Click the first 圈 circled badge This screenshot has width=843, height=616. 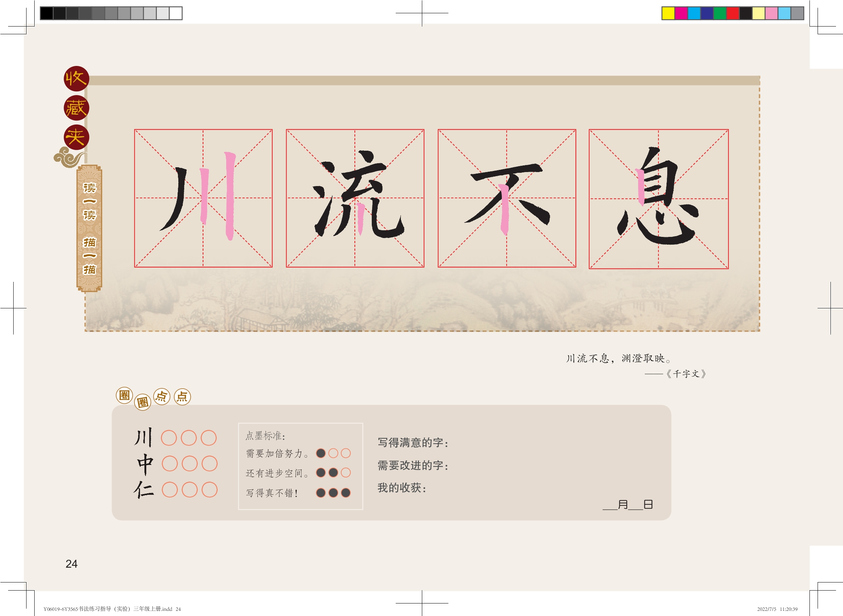click(124, 395)
